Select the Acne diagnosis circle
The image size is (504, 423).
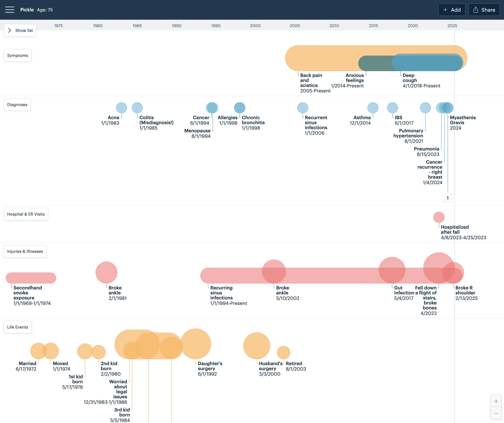[x=121, y=108]
